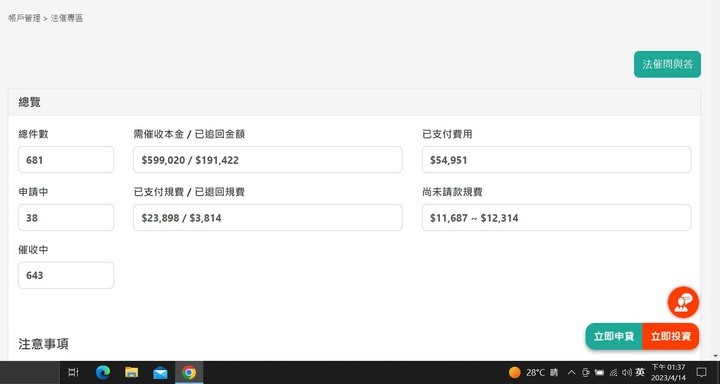Click the field showing $11,687 ~ $12,314
This screenshot has height=384, width=720.
557,218
